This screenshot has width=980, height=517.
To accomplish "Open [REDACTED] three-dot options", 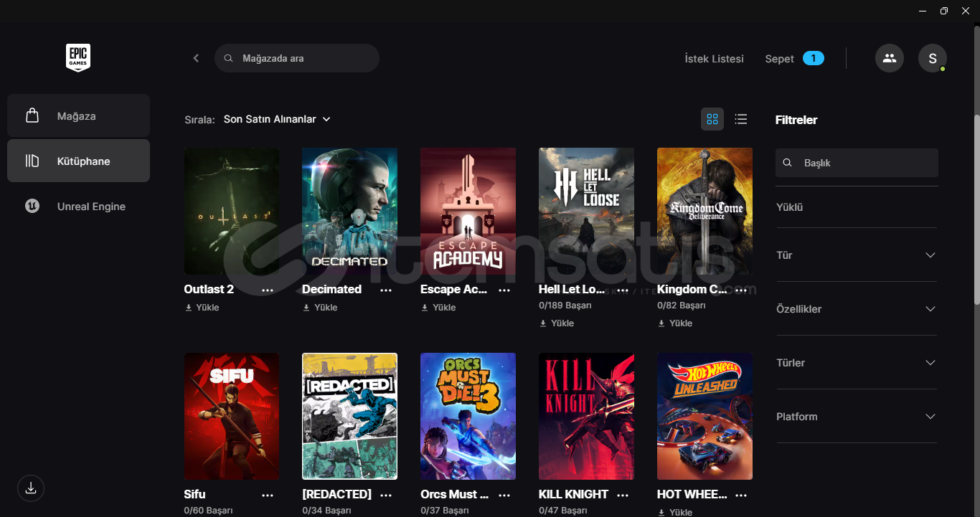I will point(386,495).
